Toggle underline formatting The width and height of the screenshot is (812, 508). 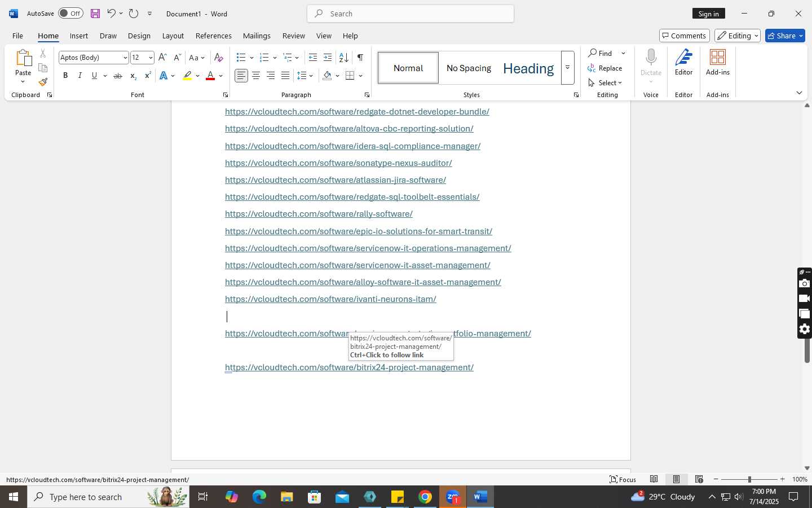click(x=94, y=76)
